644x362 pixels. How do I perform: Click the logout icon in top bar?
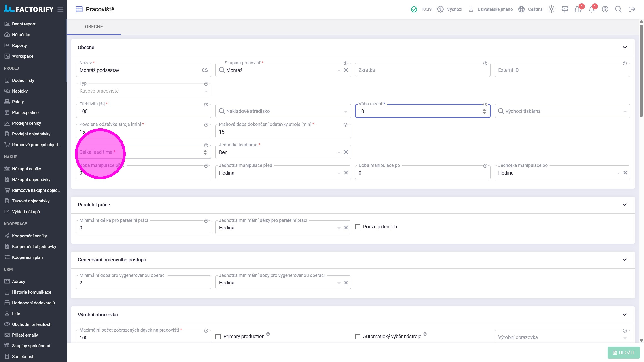click(x=631, y=9)
